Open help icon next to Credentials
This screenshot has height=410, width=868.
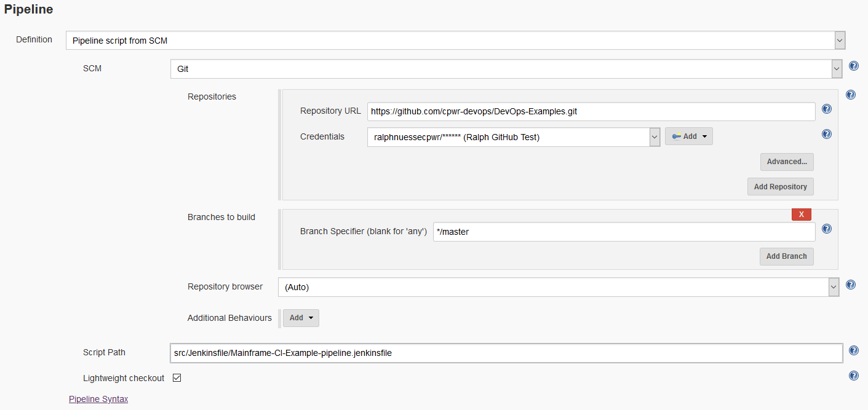click(827, 134)
